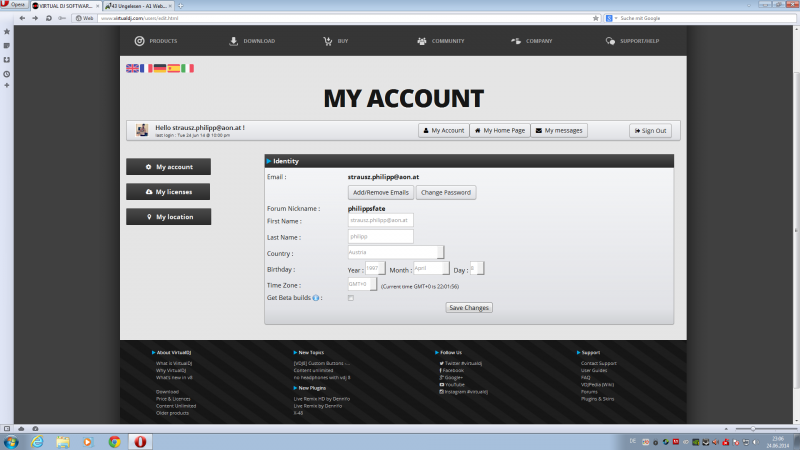Click into the Last Name field

380,237
